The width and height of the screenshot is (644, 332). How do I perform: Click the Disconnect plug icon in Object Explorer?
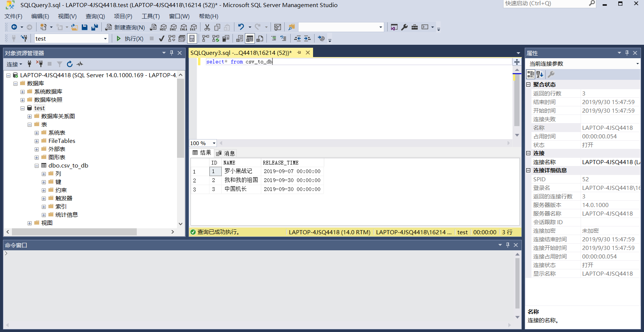[x=40, y=64]
